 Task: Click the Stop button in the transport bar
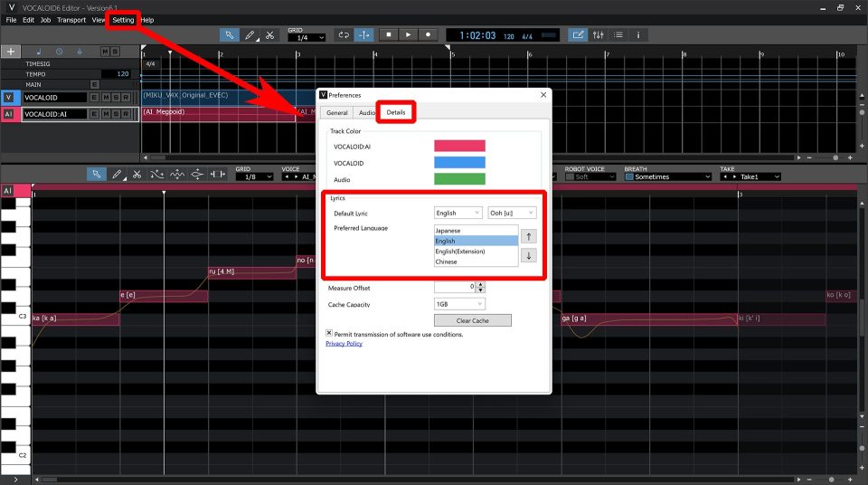pos(388,35)
